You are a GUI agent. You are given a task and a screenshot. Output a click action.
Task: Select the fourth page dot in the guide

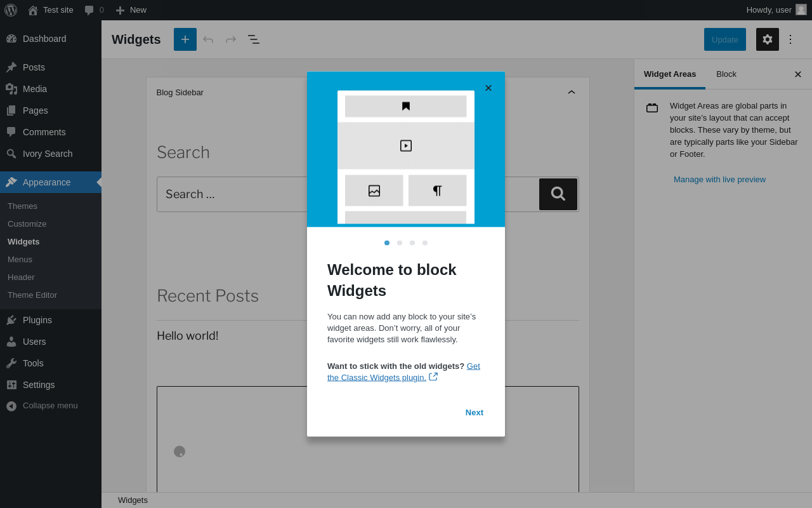(x=425, y=243)
